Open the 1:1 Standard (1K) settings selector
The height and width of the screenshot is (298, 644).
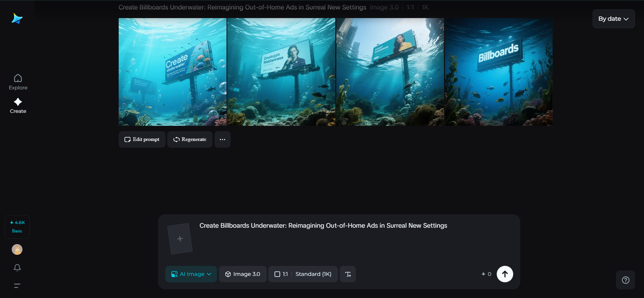point(302,274)
